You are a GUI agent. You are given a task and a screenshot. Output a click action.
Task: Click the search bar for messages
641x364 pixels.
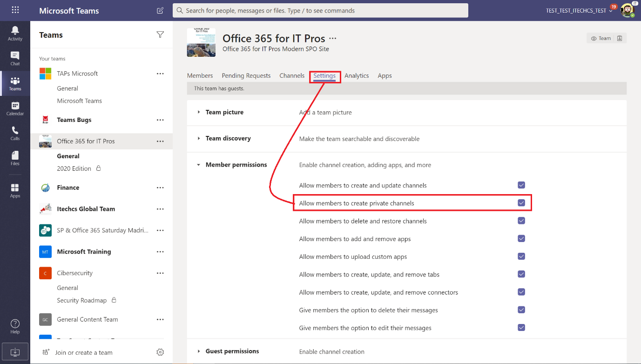point(320,10)
